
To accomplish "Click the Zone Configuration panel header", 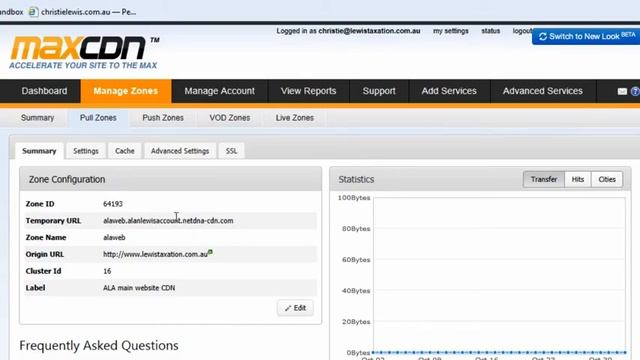I will 171,179.
